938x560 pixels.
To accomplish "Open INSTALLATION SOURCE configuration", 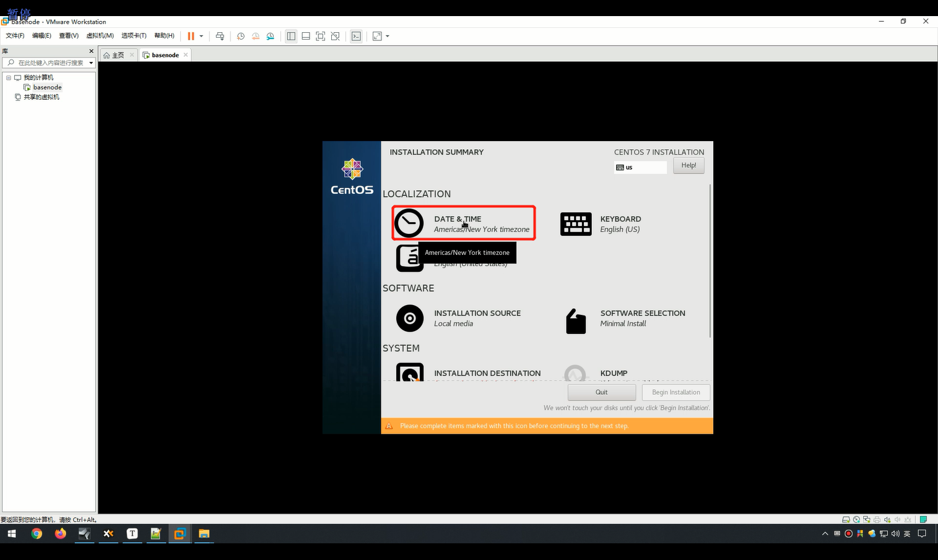I will [x=459, y=318].
